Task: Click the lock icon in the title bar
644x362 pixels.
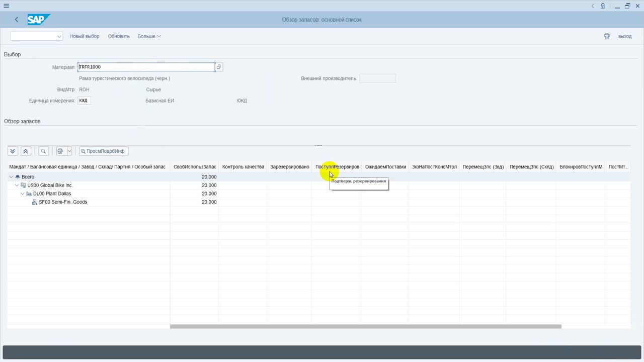Action: click(603, 6)
